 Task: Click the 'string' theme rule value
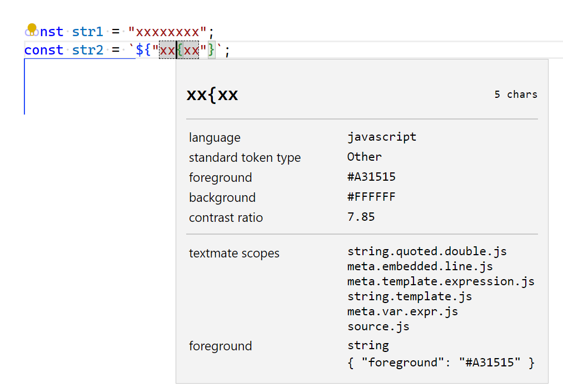(368, 346)
